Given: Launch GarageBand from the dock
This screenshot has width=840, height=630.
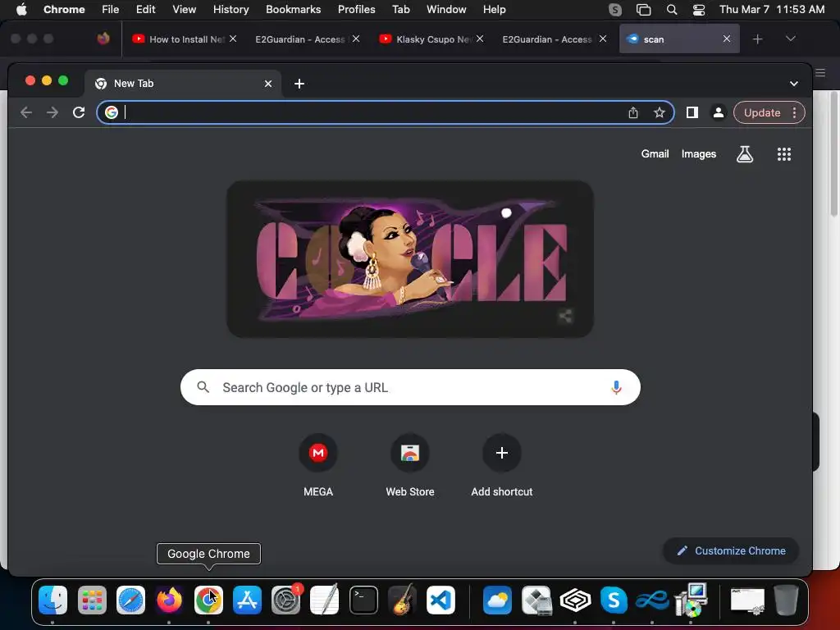Looking at the screenshot, I should 402,600.
